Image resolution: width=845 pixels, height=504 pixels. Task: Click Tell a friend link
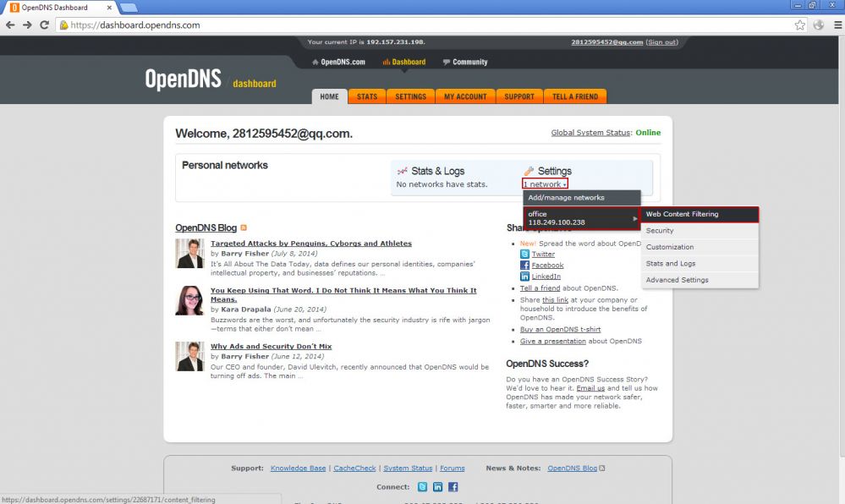540,288
